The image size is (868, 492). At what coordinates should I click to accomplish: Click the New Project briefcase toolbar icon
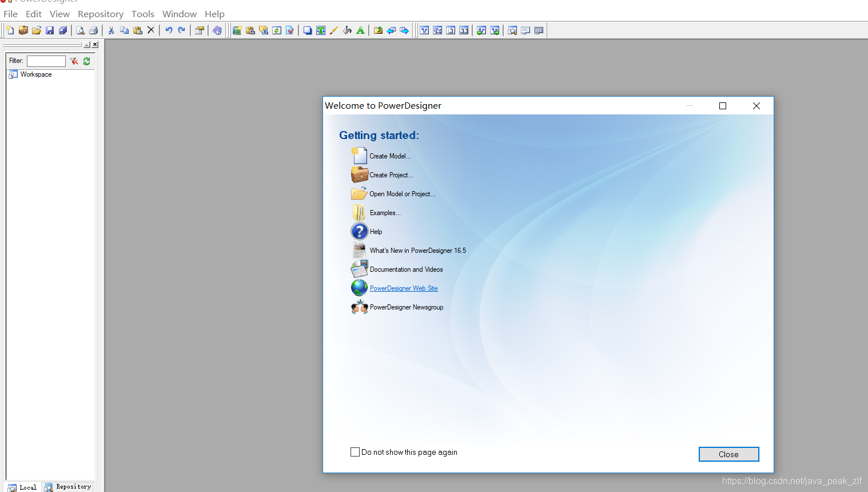click(23, 30)
